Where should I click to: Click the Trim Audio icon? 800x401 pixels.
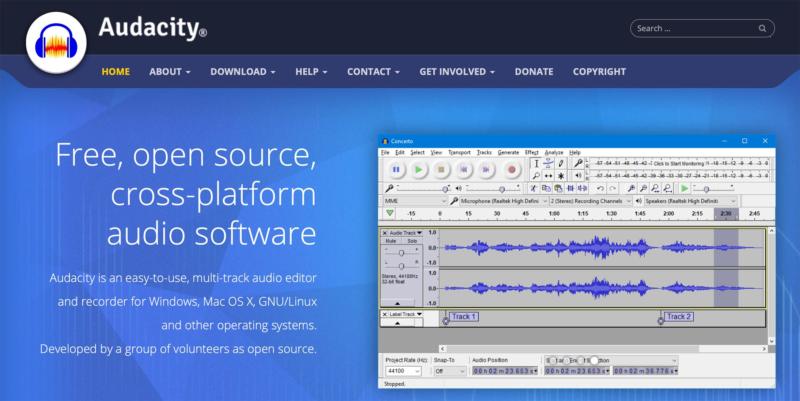tap(570, 189)
